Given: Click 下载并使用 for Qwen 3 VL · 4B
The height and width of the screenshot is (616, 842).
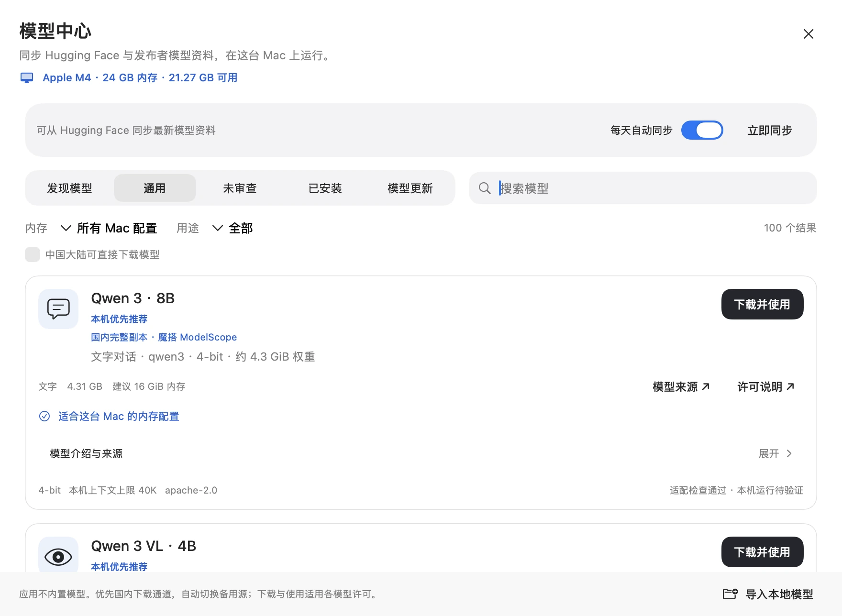Looking at the screenshot, I should pos(762,552).
